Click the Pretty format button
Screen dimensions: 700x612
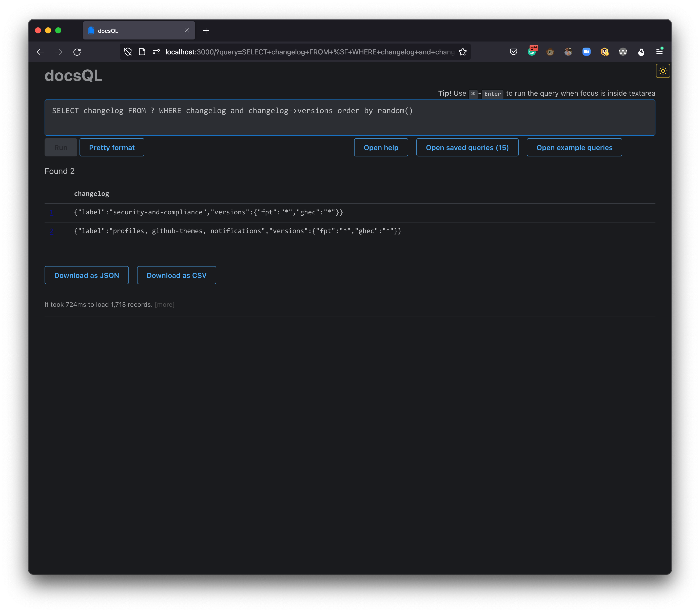pos(112,148)
